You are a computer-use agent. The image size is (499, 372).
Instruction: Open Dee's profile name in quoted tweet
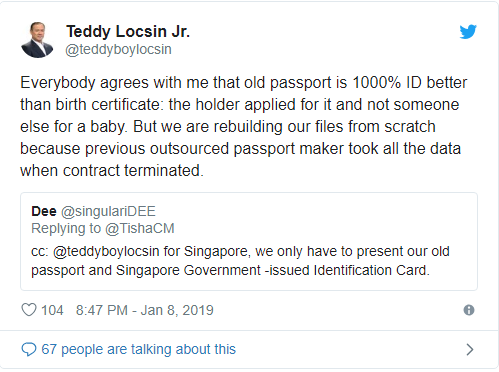coord(44,211)
